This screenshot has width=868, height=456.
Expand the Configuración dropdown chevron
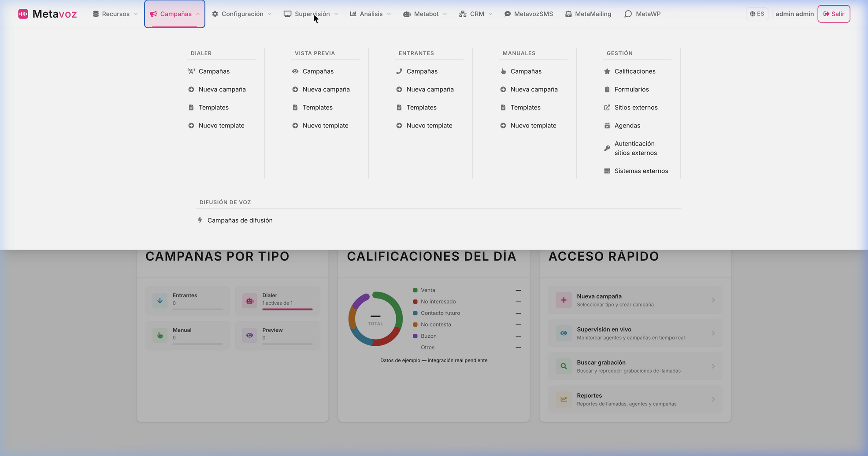[270, 14]
